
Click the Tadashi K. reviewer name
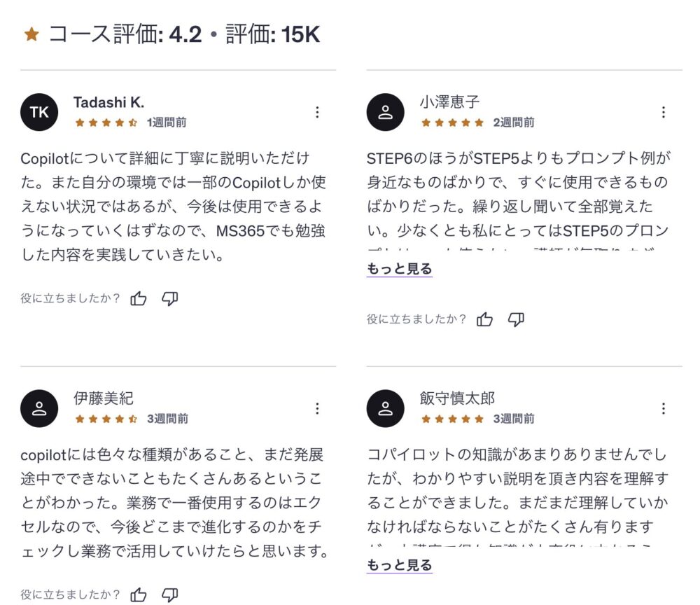(108, 102)
